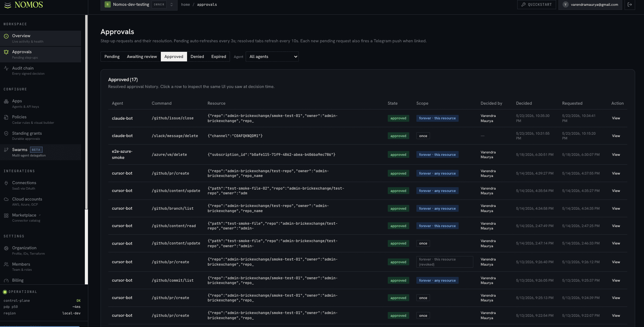Click the Approved (17) heading

tap(123, 80)
